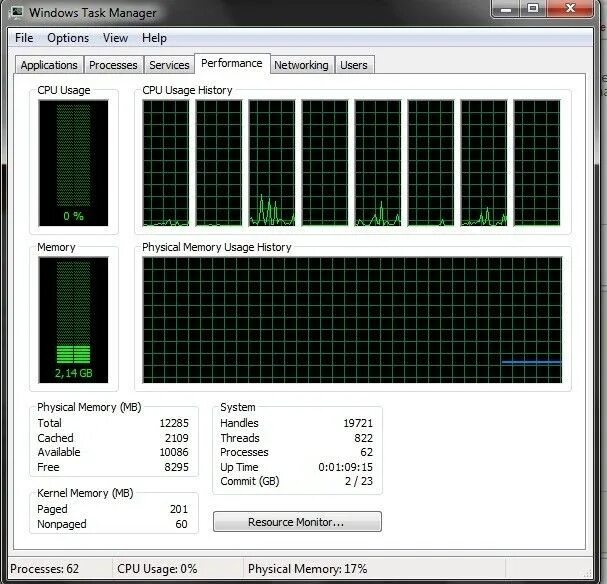Click status bar text Processes: 62
This screenshot has height=584, width=607.
[x=45, y=569]
